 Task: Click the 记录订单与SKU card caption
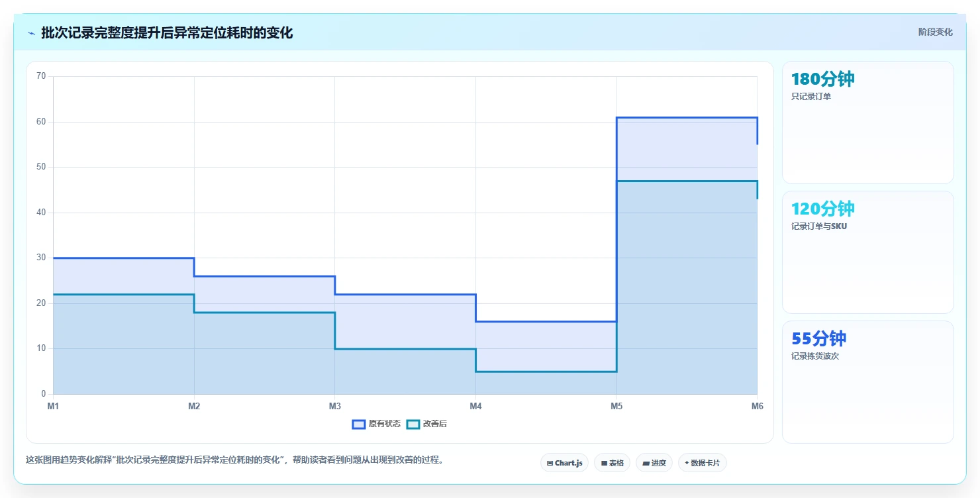point(818,226)
